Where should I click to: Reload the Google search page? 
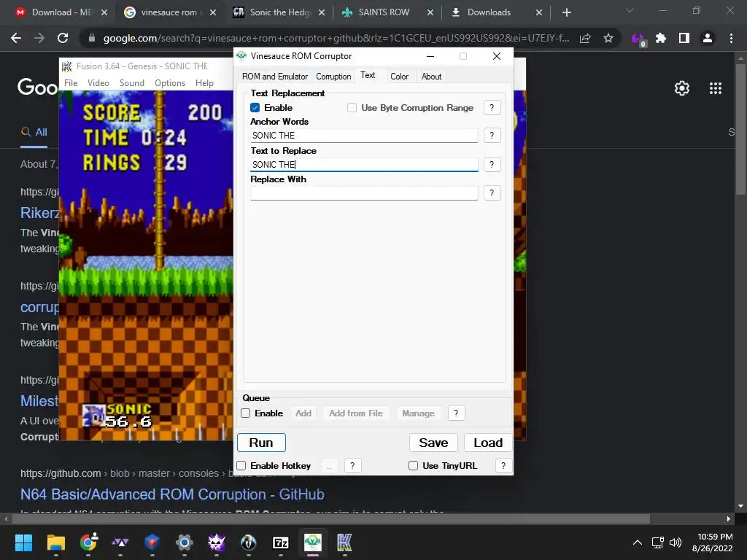point(63,38)
